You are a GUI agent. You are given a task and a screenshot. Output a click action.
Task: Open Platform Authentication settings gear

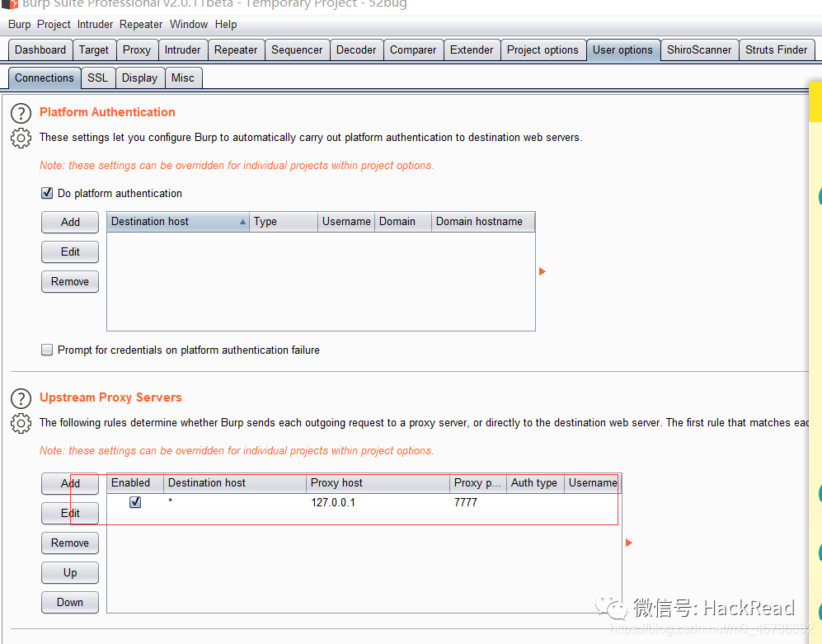[21, 139]
